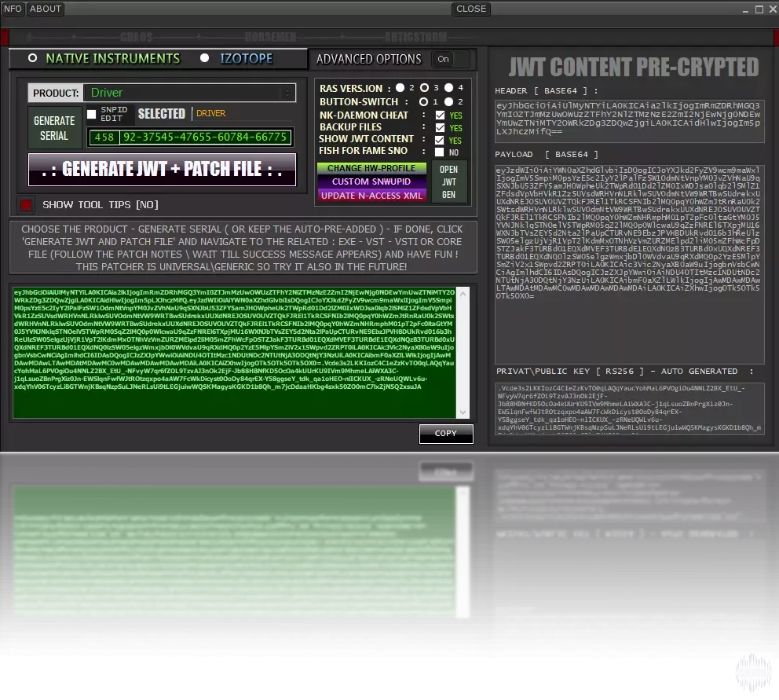Click the Header Base64 text field

tap(629, 121)
